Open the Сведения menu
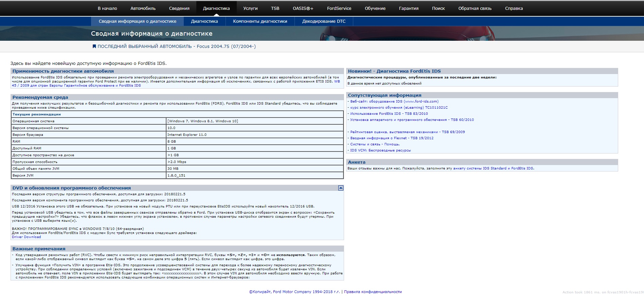Screen dimensions: 644x308 coord(179,8)
